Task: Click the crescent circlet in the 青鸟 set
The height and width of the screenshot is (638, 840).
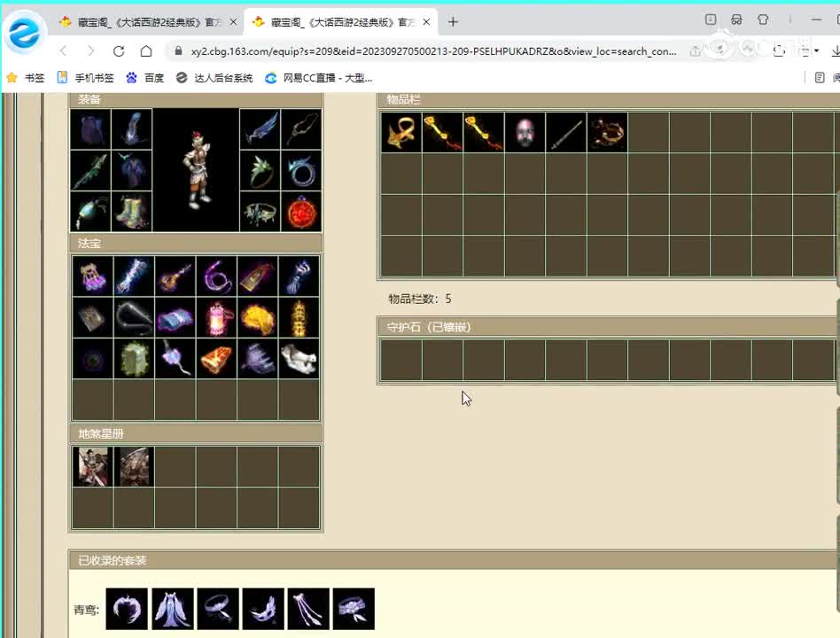Action: (x=127, y=609)
